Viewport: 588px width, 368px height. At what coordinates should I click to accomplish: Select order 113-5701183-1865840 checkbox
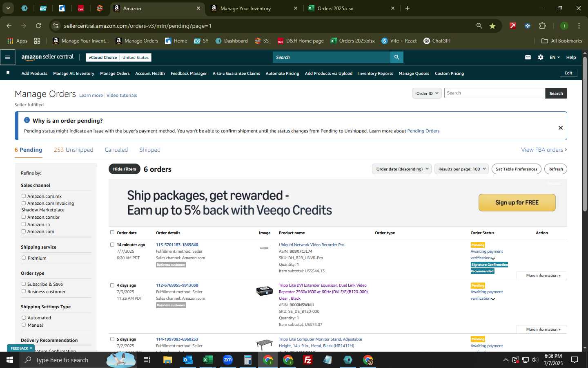point(112,245)
